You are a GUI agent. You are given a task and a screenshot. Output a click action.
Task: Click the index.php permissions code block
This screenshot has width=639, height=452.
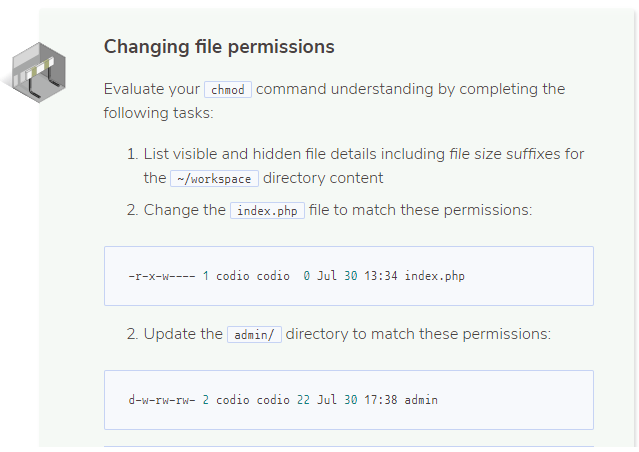[349, 276]
